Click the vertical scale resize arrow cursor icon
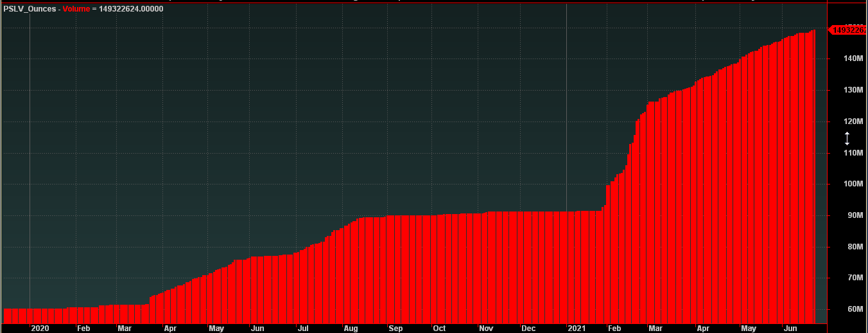The height and width of the screenshot is (333, 868). pyautogui.click(x=847, y=138)
